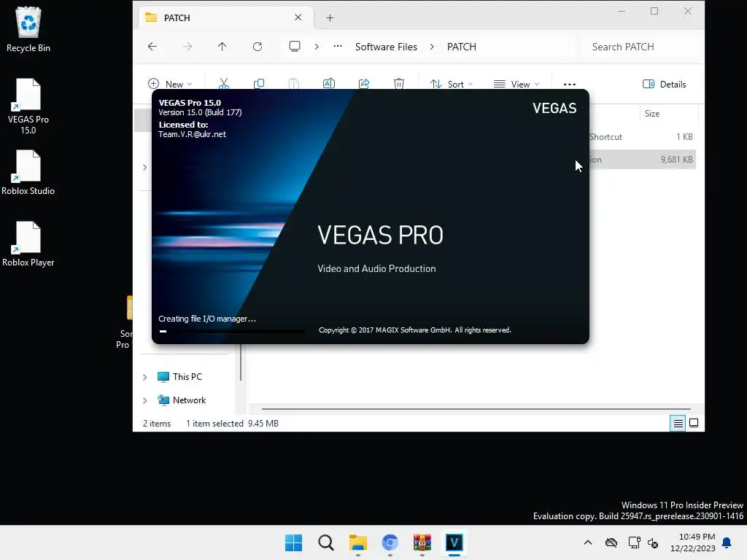The image size is (747, 560).
Task: Open the See more toolbar options
Action: click(569, 85)
